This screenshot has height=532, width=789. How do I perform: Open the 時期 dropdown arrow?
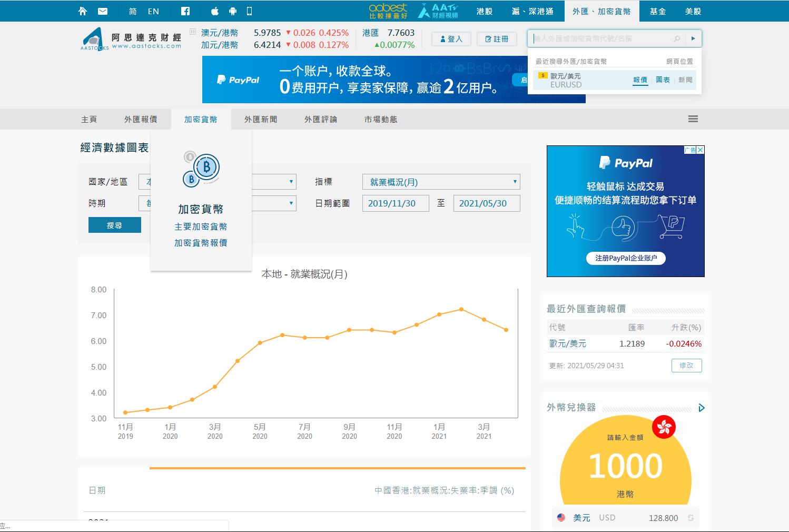(291, 203)
